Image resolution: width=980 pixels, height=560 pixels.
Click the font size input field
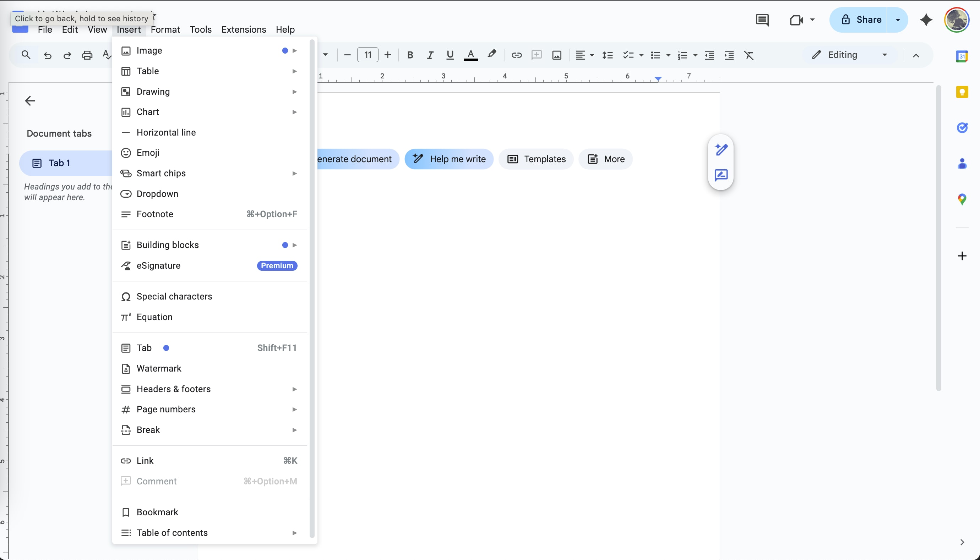[367, 55]
